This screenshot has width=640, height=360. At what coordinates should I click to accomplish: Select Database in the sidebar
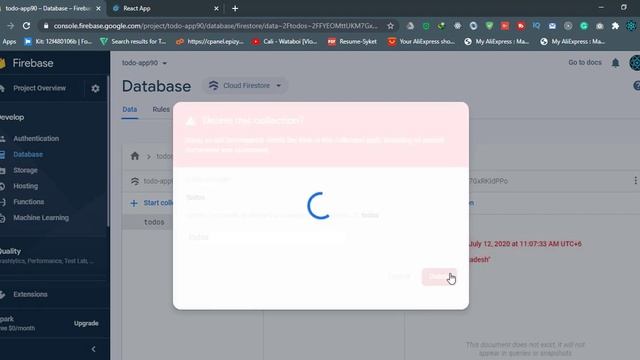[28, 154]
